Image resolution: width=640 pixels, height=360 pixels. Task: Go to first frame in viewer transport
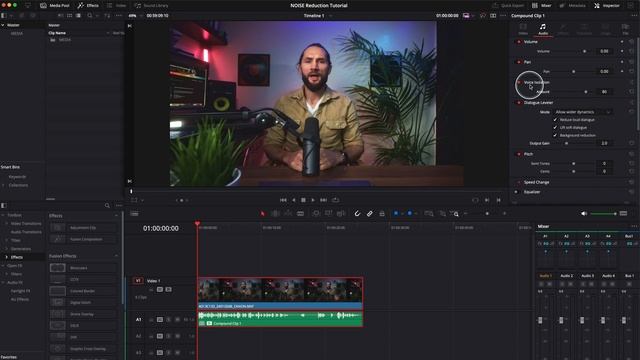pyautogui.click(x=283, y=200)
